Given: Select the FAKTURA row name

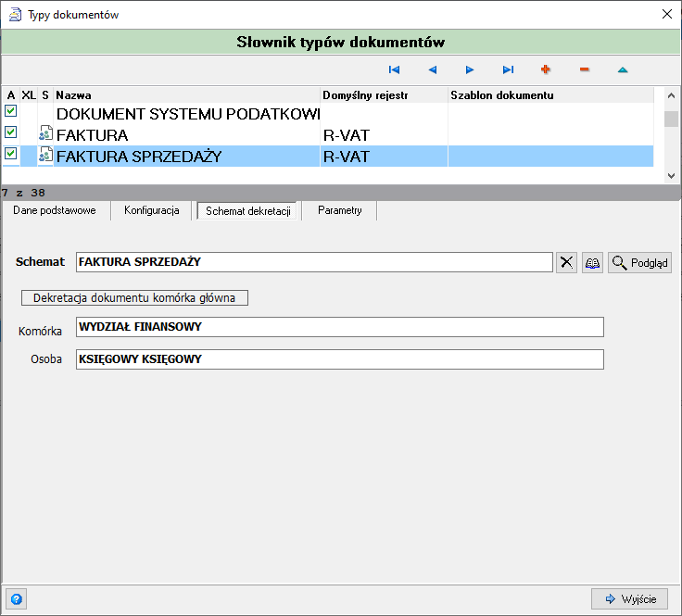Looking at the screenshot, I should click(x=93, y=135).
